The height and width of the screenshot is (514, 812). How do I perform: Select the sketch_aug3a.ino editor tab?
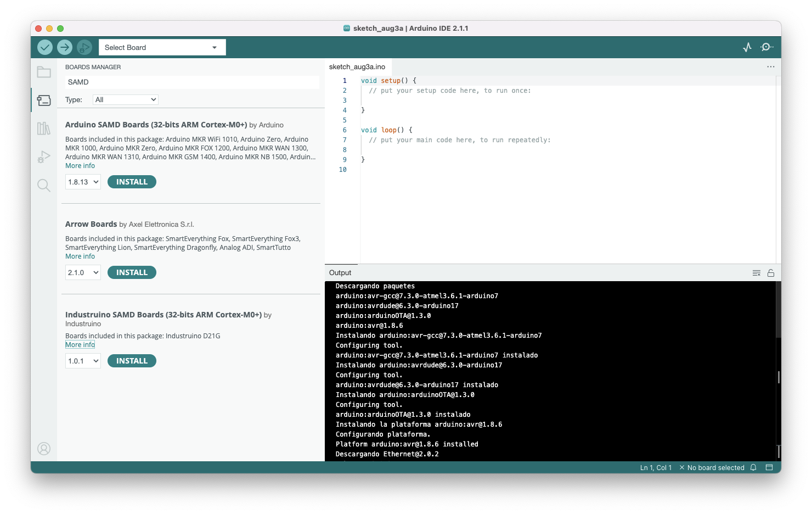(x=357, y=67)
